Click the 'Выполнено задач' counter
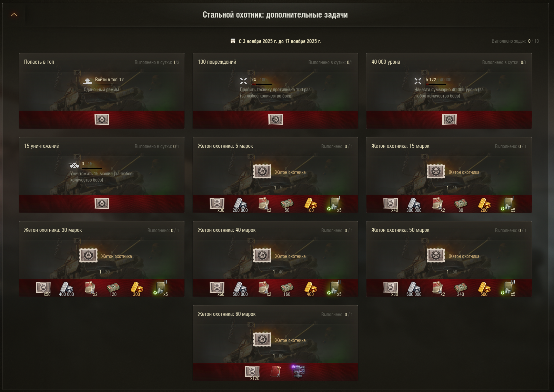Screen dimensions: 554x392 515,41
